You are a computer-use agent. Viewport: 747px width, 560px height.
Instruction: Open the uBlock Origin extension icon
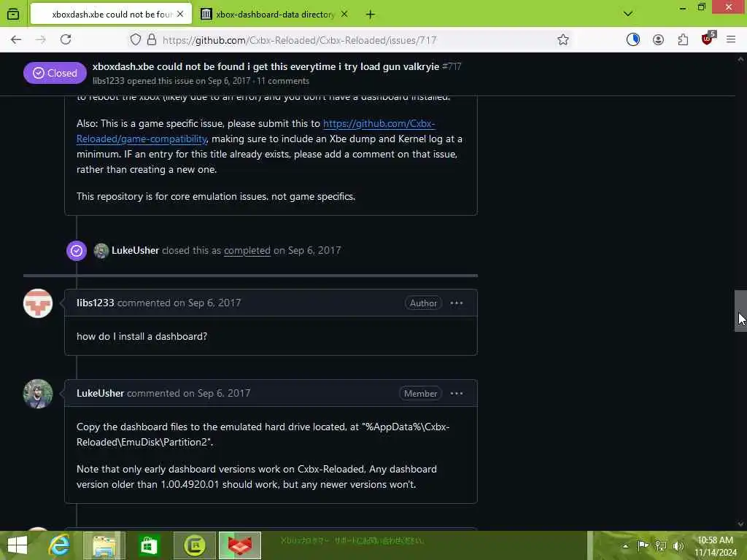pyautogui.click(x=708, y=39)
